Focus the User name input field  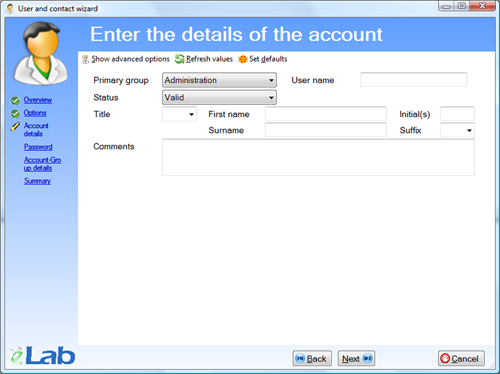414,80
